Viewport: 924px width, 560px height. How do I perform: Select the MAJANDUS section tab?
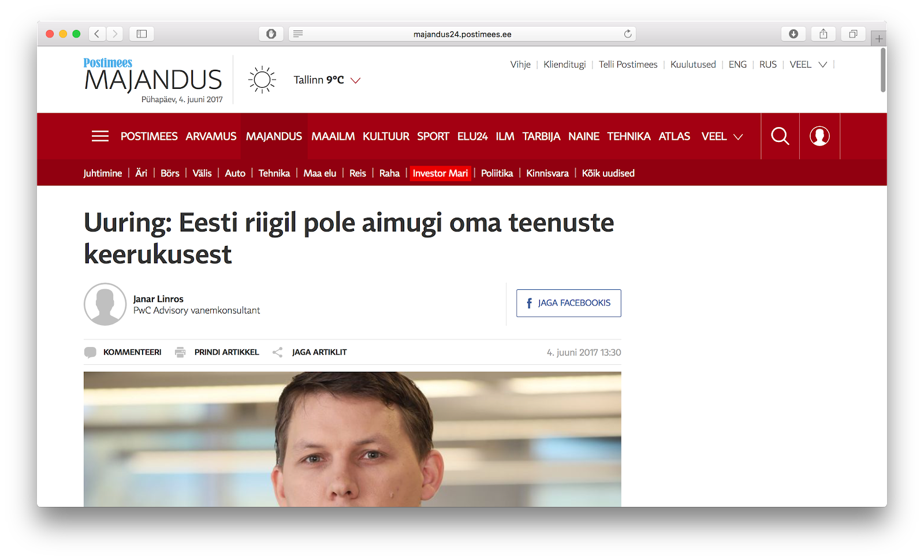(x=274, y=136)
